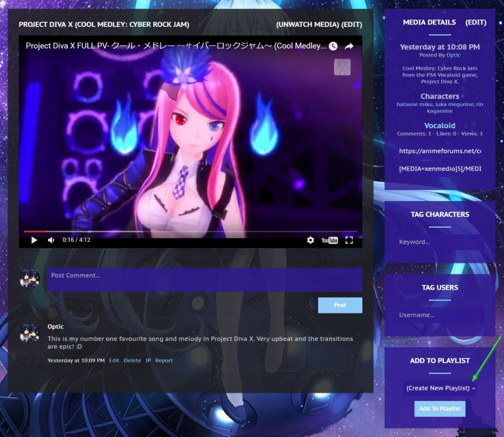Report Optic's comment

[164, 361]
